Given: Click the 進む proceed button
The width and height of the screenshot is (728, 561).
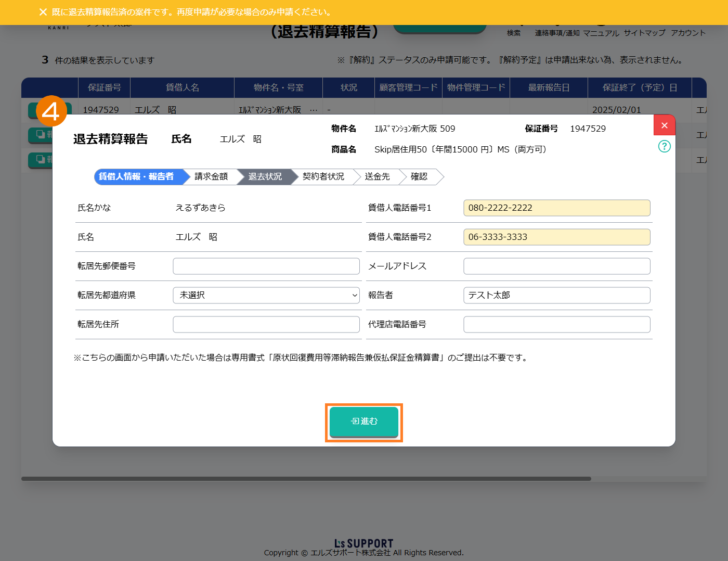Looking at the screenshot, I should pos(364,421).
